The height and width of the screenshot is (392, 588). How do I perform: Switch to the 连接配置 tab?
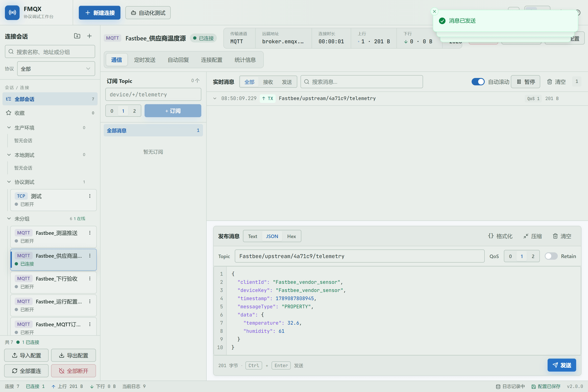pyautogui.click(x=212, y=60)
